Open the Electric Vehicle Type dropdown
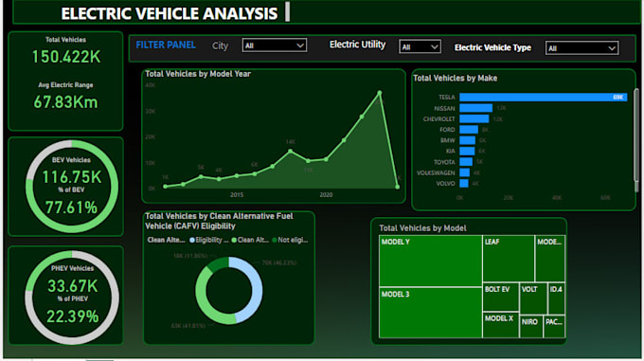Viewport: 644px width, 361px height. [x=582, y=48]
